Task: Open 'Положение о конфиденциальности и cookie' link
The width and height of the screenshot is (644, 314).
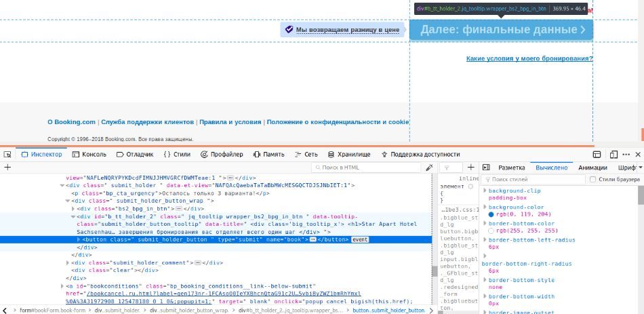Action: pos(338,122)
